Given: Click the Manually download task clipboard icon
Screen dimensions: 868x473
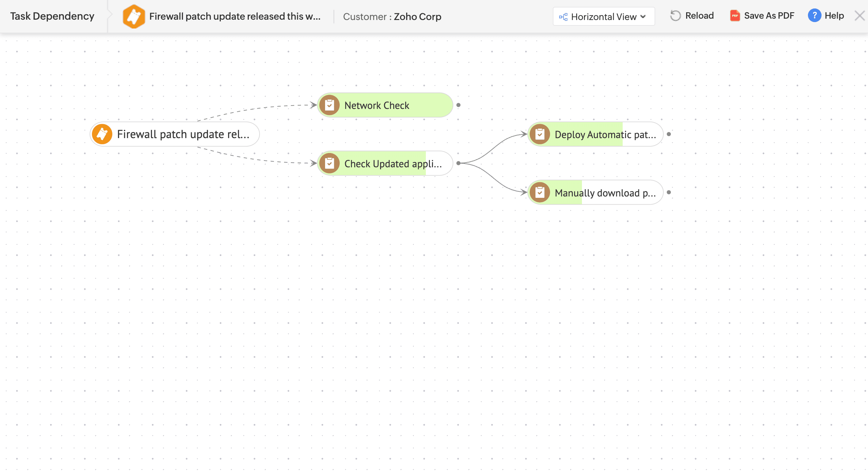Looking at the screenshot, I should point(540,193).
